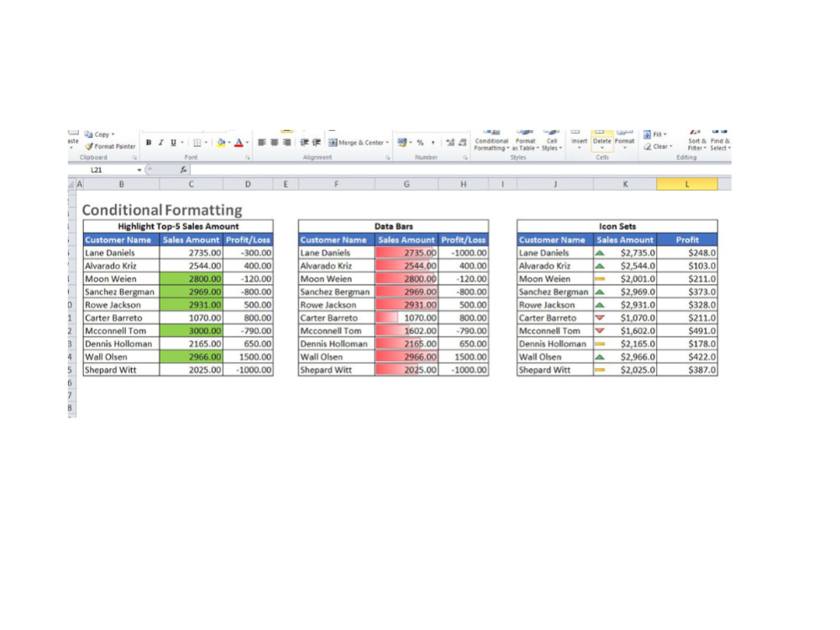The height and width of the screenshot is (630, 840).
Task: Click into the formula bar
Action: point(460,170)
